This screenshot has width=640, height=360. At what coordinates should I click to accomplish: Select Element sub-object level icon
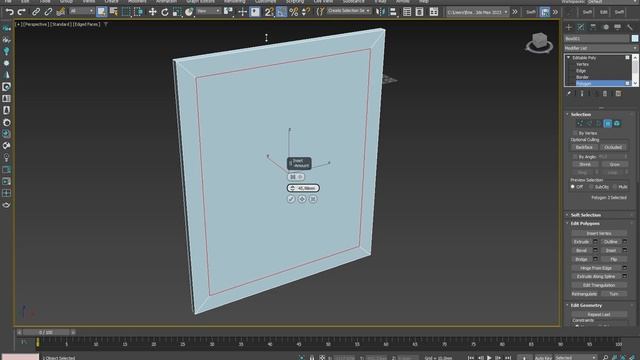point(617,123)
